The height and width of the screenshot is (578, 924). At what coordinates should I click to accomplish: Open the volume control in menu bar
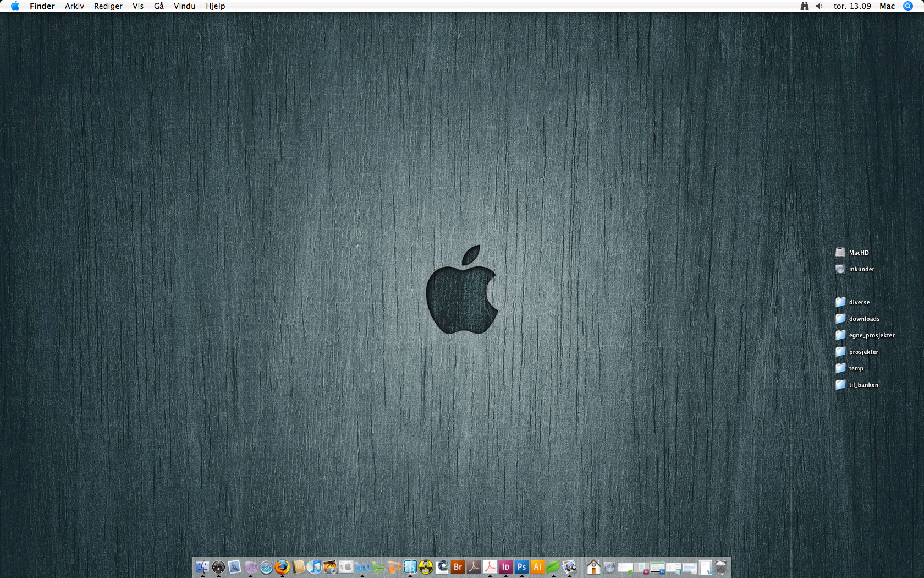coord(820,6)
